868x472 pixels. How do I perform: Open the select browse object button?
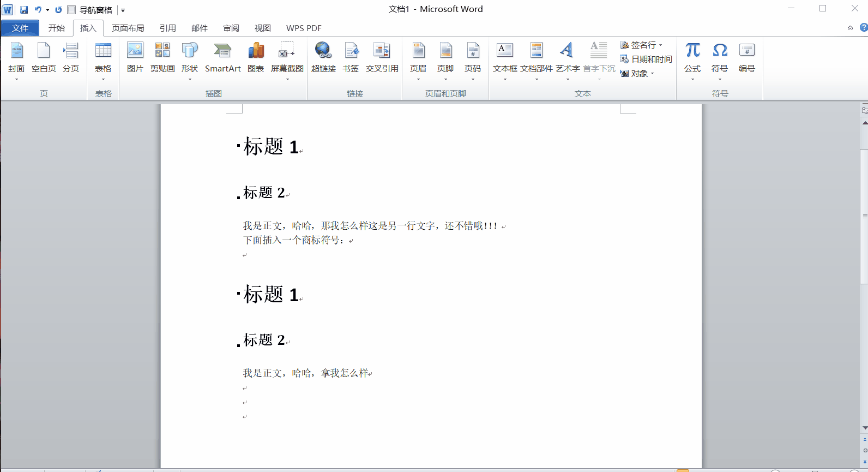pos(865,450)
